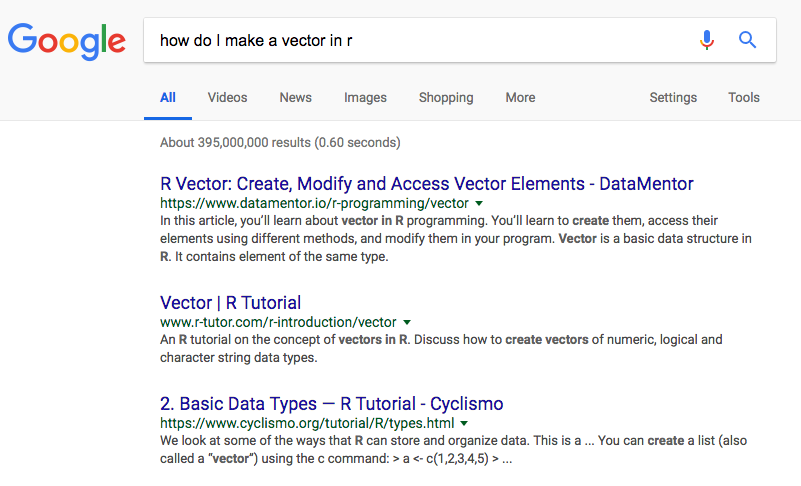801x486 pixels.
Task: Open the DataMentor R Vector result
Action: [427, 184]
